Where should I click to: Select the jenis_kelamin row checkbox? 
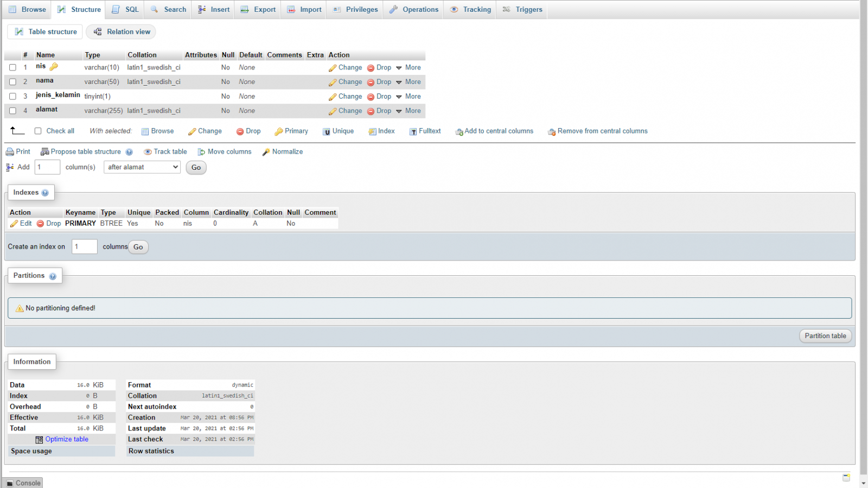click(x=12, y=97)
